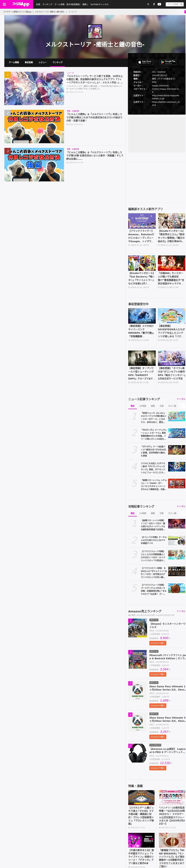
Task: Click the ファミ通App logo
Action: click(x=21, y=4)
